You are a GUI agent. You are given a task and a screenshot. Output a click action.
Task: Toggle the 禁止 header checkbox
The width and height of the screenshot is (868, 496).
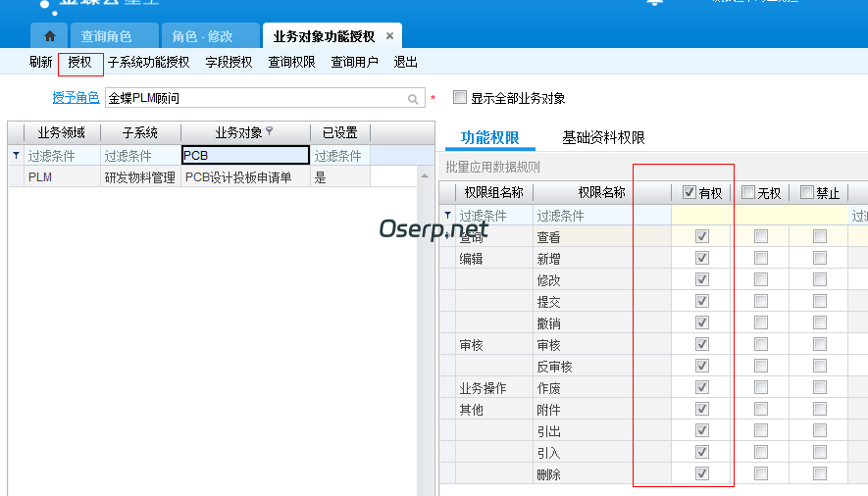pyautogui.click(x=806, y=192)
